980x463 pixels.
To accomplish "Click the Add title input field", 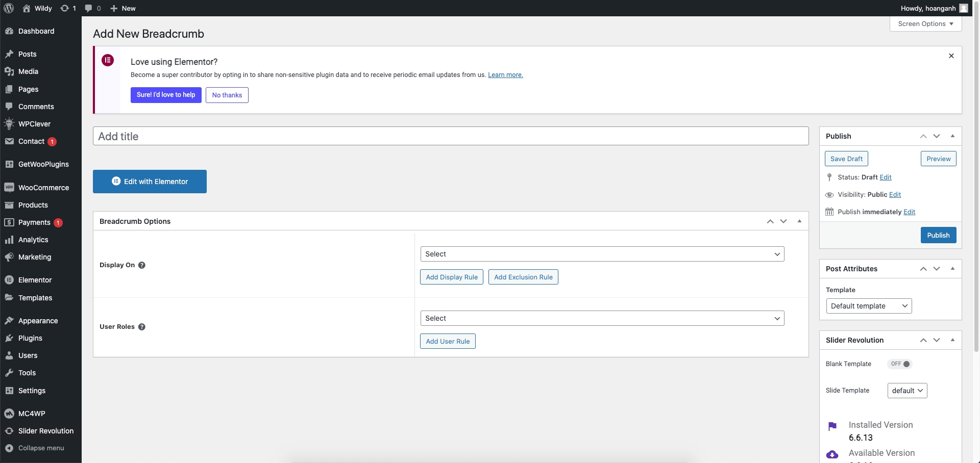I will point(450,136).
